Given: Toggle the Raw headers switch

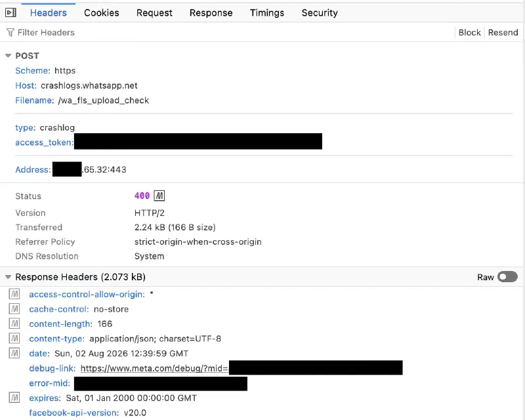Looking at the screenshot, I should click(x=507, y=277).
